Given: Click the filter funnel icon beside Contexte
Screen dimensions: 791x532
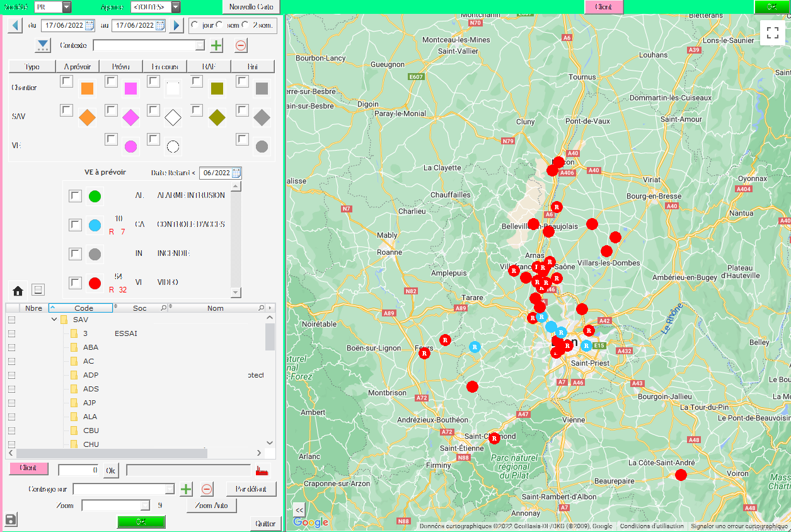Looking at the screenshot, I should [x=43, y=45].
